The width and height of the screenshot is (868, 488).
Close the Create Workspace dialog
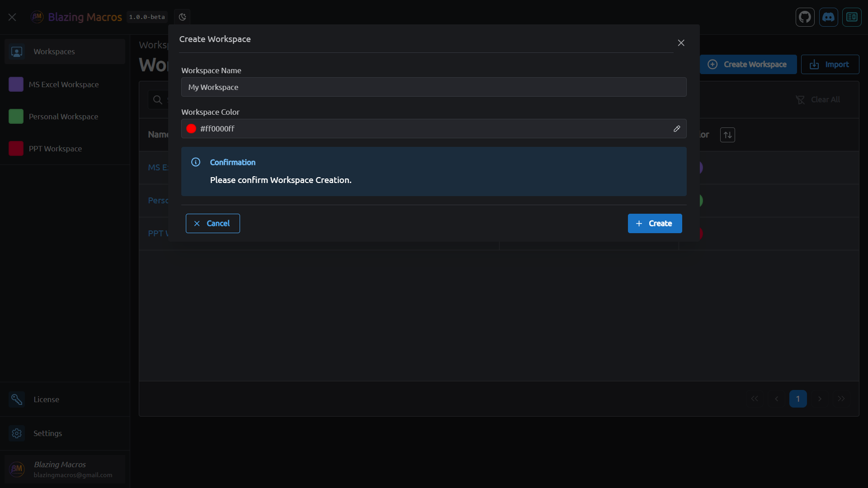681,43
